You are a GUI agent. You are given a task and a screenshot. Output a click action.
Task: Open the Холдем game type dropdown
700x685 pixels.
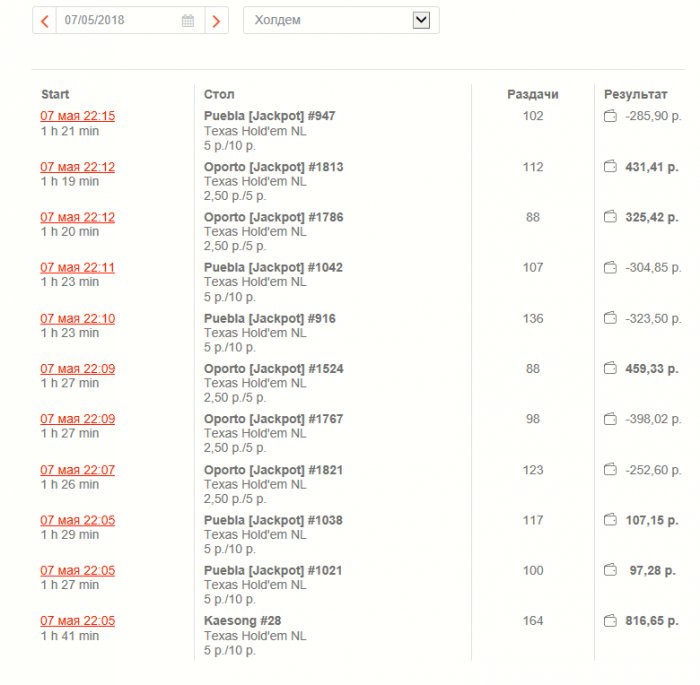(341, 20)
